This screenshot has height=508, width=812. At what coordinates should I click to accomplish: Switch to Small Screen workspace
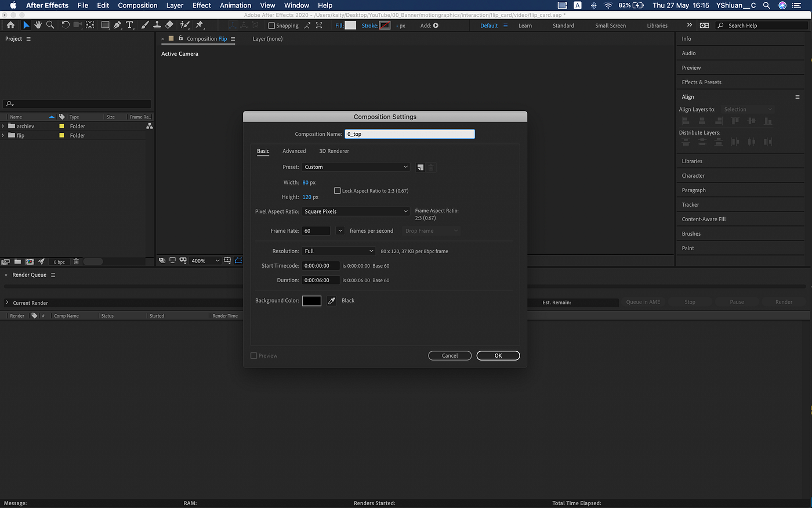point(610,26)
